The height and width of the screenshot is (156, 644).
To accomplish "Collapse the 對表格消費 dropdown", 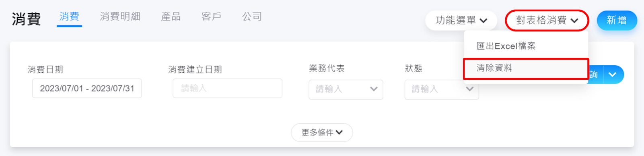I will pos(547,20).
